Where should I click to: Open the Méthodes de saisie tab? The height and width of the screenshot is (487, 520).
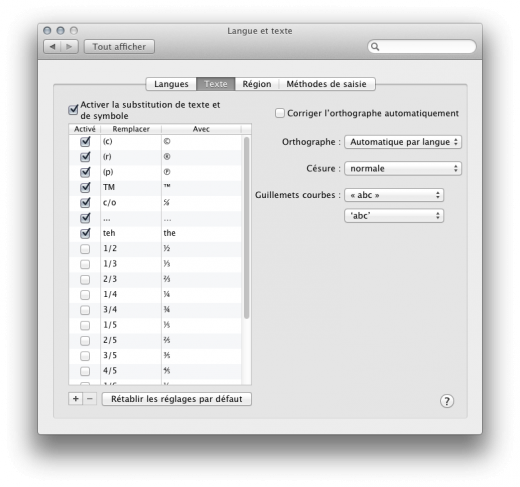point(327,84)
